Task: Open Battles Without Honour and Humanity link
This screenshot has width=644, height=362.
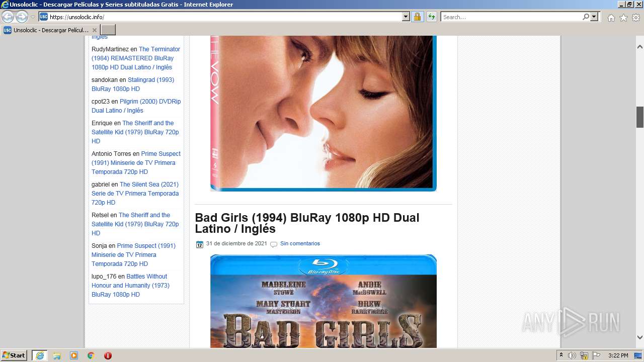Action: 130,286
